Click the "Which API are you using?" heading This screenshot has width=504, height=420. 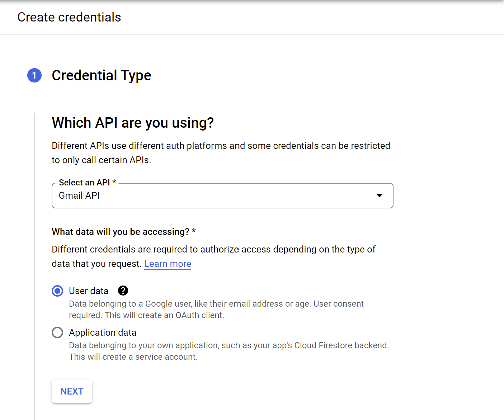click(x=133, y=123)
